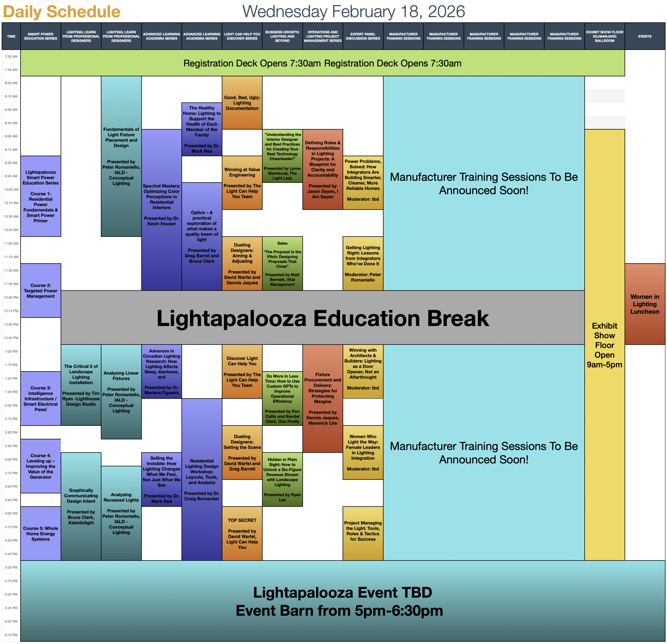Select Course 5: Whole Home Energy Systems

(x=40, y=533)
